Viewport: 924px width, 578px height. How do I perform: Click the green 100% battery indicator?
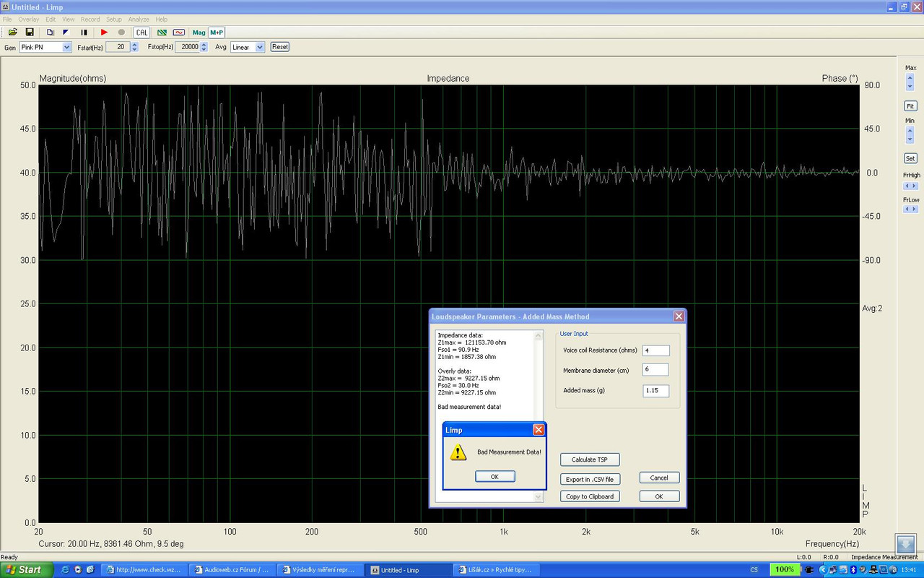785,569
